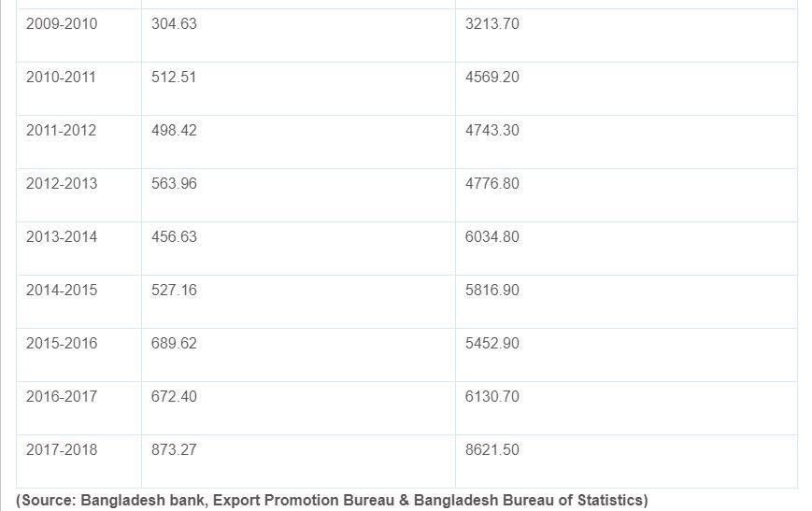The height and width of the screenshot is (511, 812).
Task: Click the 3213.70 table cell
Action: (x=491, y=23)
